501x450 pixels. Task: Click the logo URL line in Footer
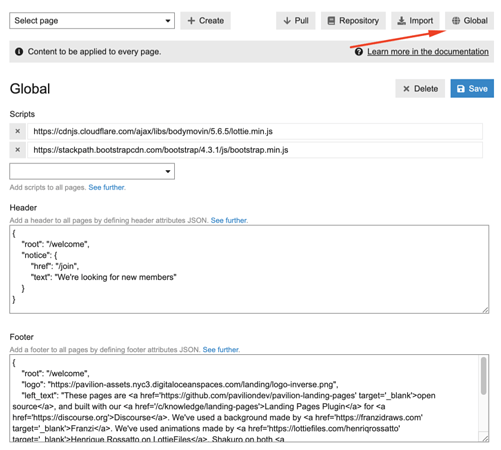coord(180,385)
